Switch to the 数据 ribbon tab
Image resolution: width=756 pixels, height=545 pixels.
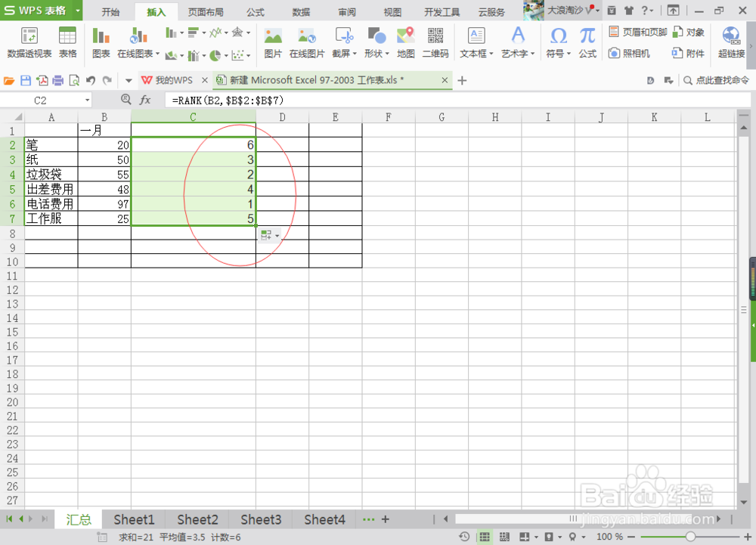[302, 12]
